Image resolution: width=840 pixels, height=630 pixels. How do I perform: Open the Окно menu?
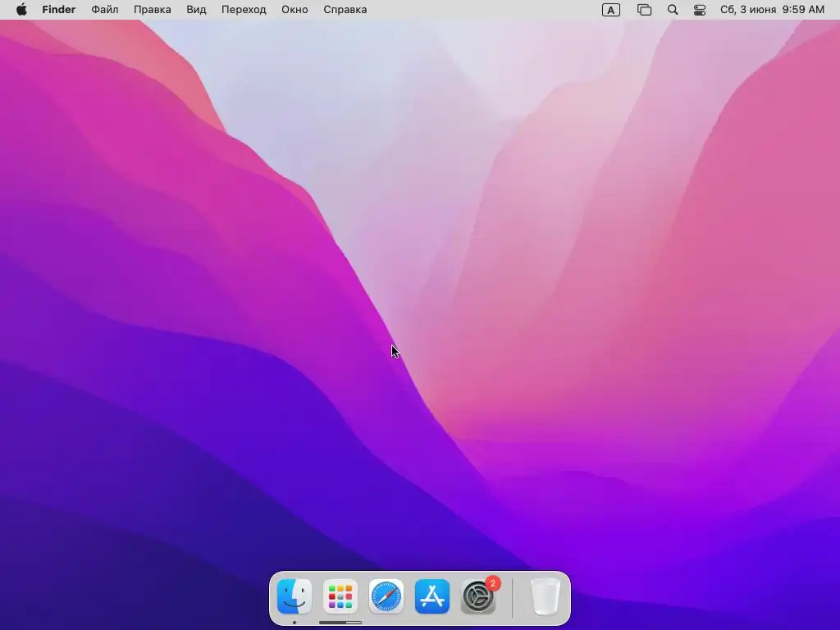click(x=294, y=10)
